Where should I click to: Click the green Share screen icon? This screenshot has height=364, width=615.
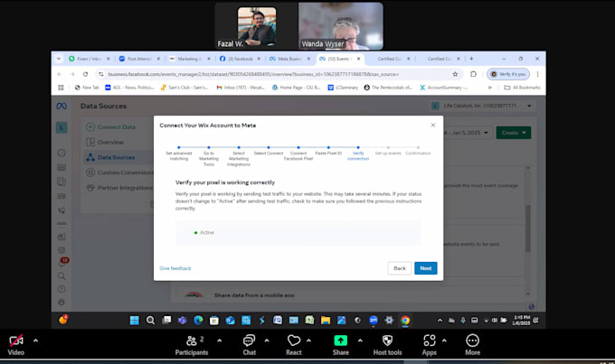340,341
